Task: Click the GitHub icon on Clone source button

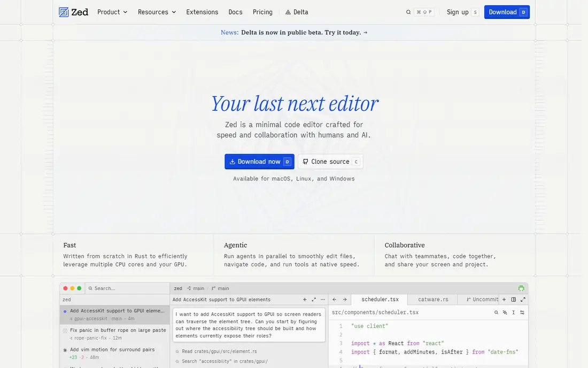Action: 305,162
